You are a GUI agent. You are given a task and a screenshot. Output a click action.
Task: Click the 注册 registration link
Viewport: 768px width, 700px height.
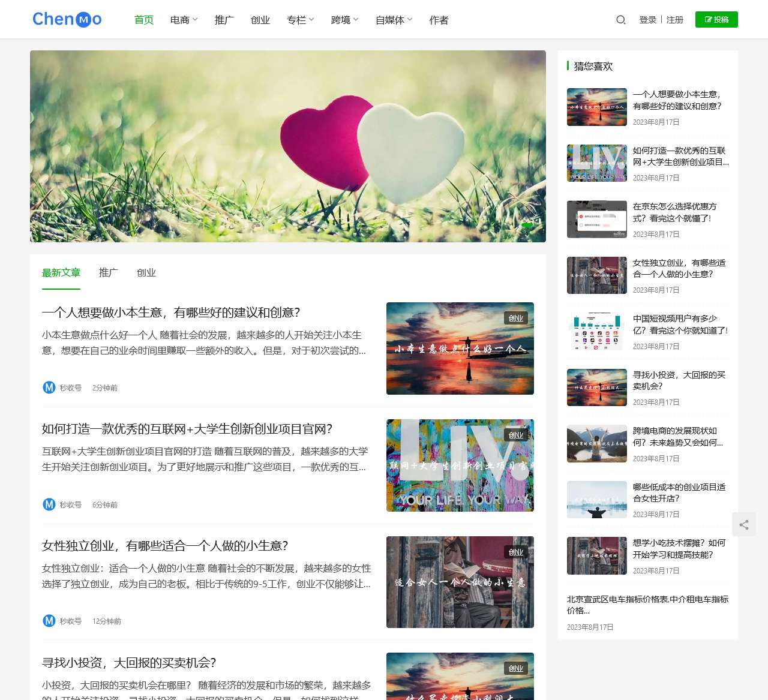pos(674,20)
